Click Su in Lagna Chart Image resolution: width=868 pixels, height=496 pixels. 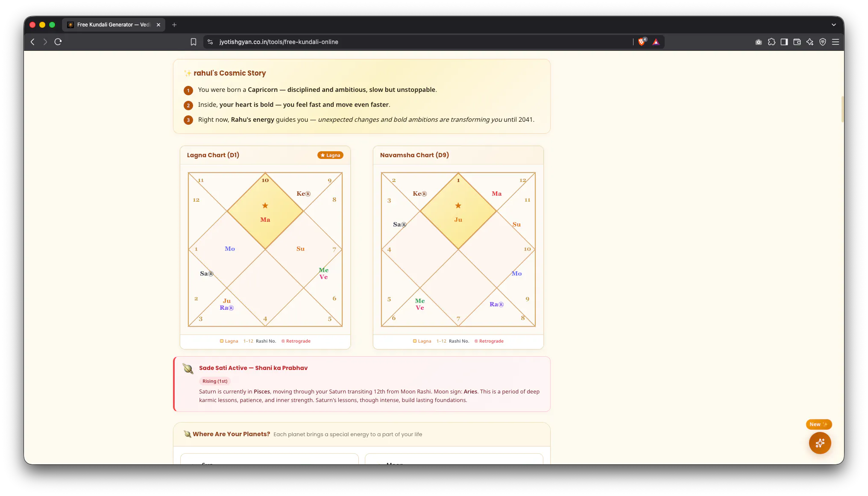click(x=301, y=249)
